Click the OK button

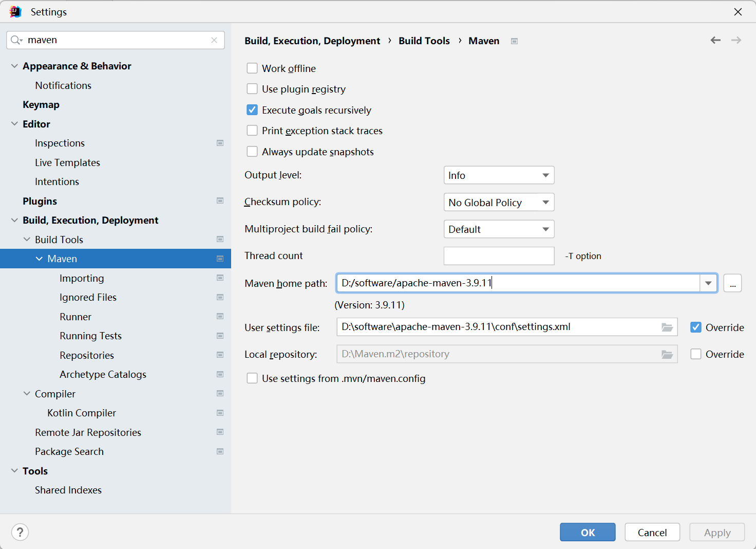(588, 532)
